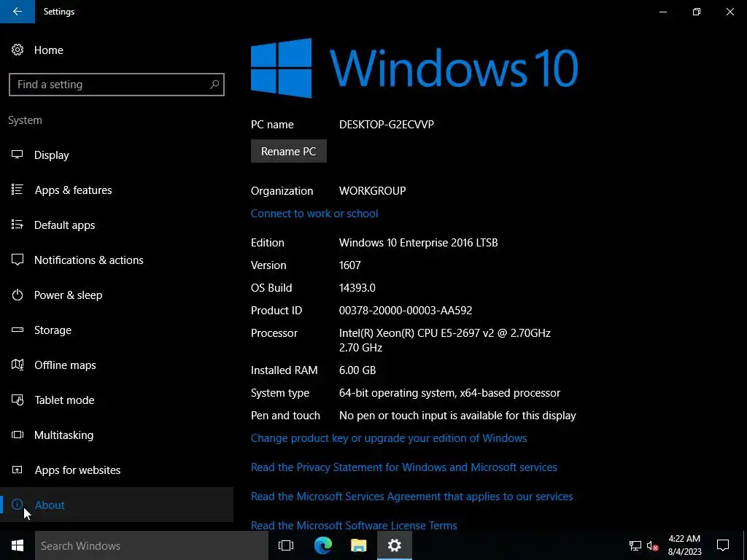Viewport: 747px width, 560px height.
Task: Select the About label in the sidebar
Action: point(50,505)
